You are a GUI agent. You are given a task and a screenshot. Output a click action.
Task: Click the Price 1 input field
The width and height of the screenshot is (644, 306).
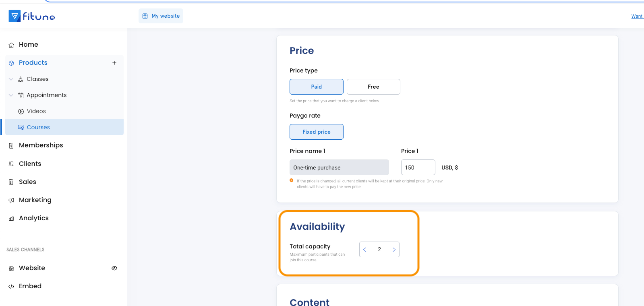(x=418, y=167)
